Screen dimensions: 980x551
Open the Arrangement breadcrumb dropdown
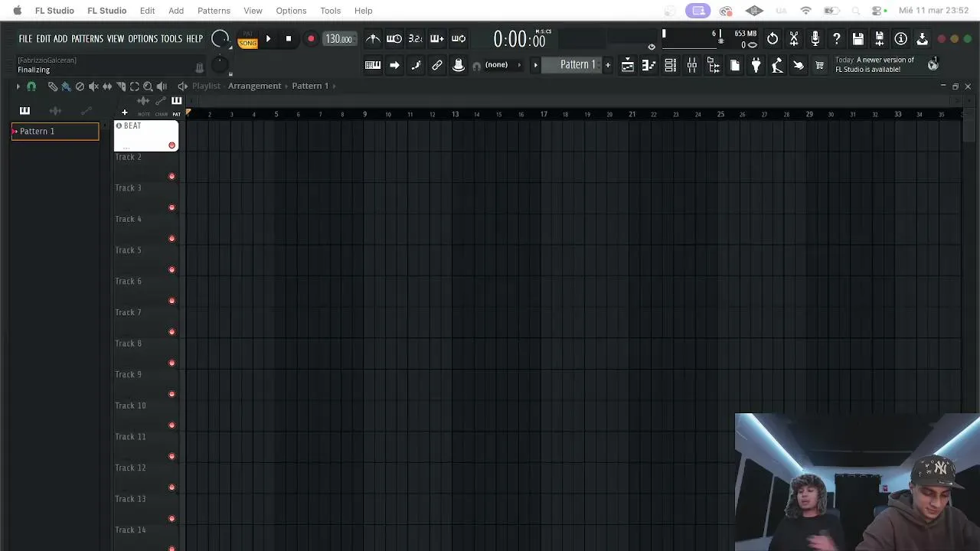tap(254, 86)
